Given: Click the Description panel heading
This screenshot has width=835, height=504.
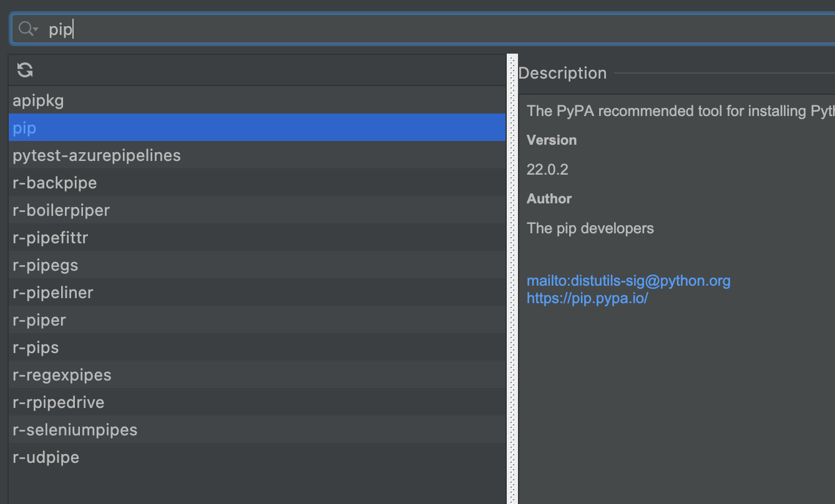Looking at the screenshot, I should [562, 73].
